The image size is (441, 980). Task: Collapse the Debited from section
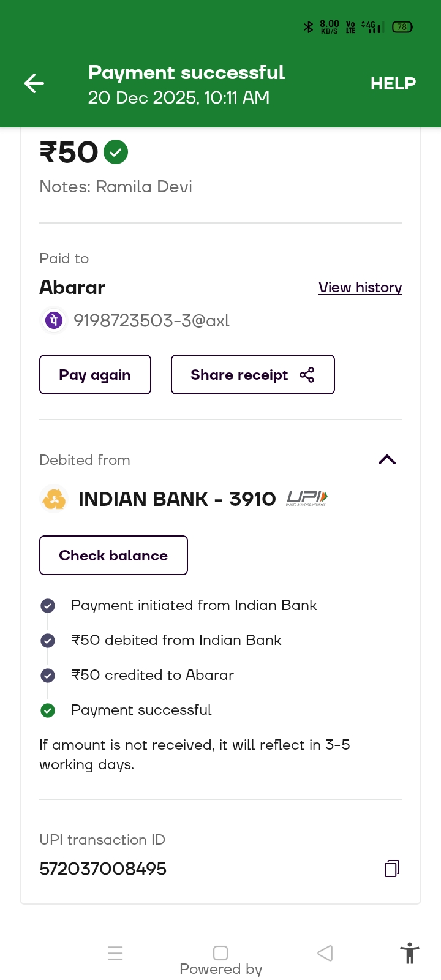click(387, 459)
